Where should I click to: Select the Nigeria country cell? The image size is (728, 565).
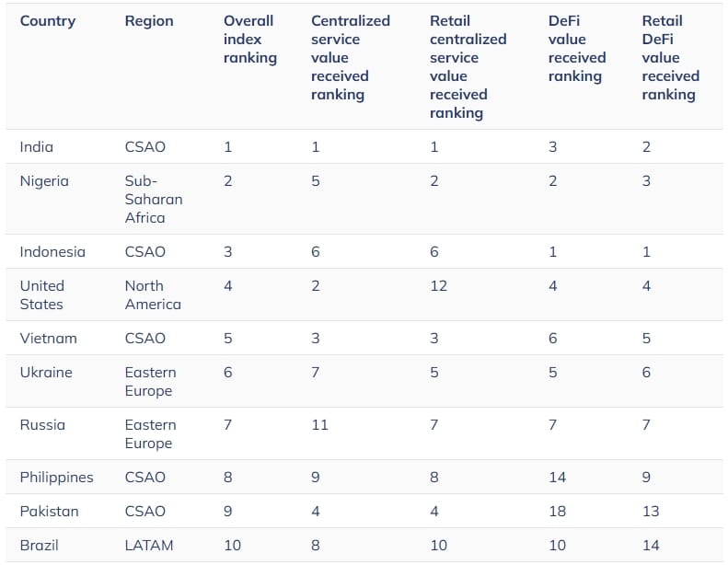coord(44,180)
